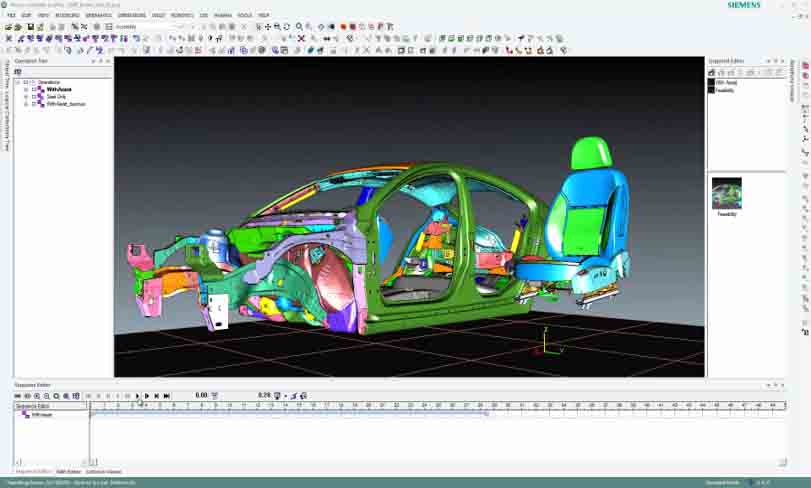Open the Robotics menu

click(182, 15)
